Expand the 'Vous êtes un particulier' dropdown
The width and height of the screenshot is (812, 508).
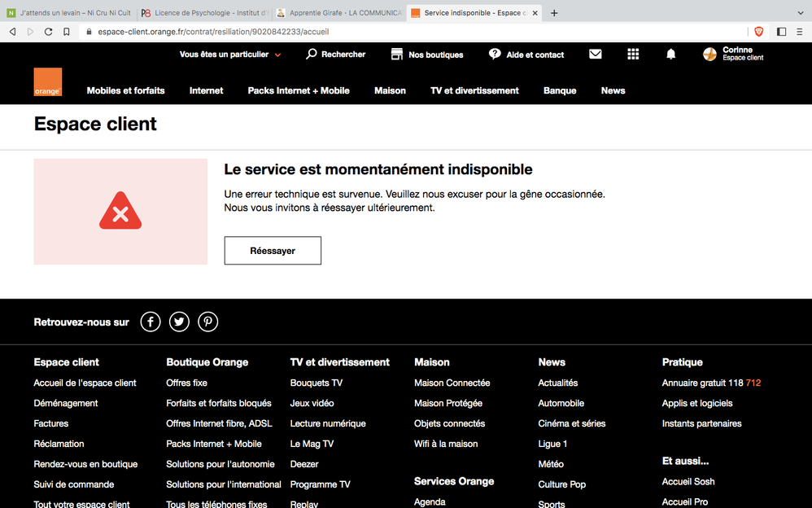tap(230, 55)
